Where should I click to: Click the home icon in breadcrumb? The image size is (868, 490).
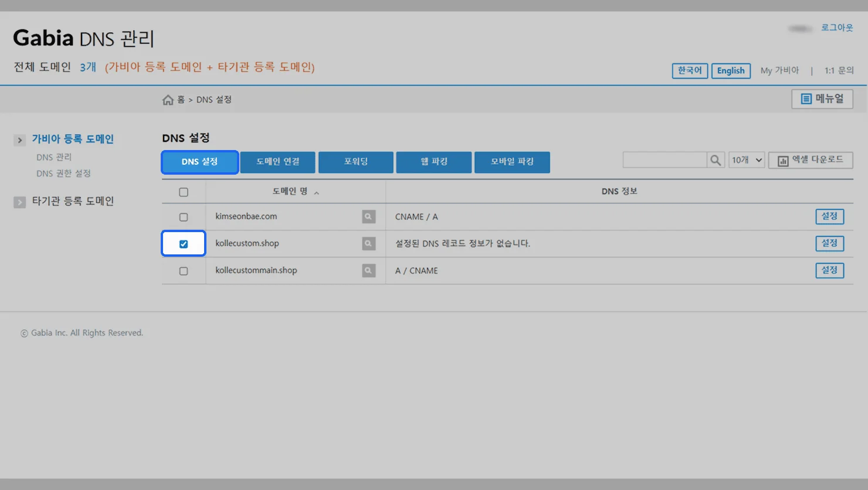(x=168, y=100)
